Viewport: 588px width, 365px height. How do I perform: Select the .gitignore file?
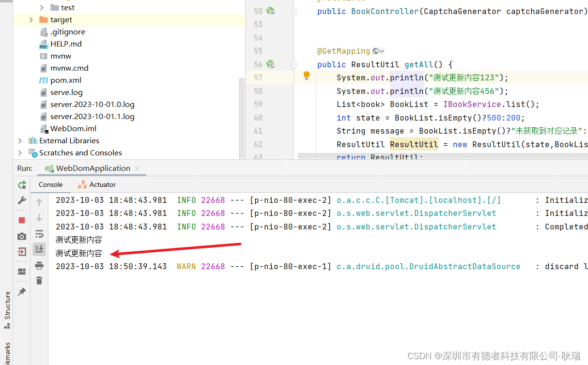coord(67,31)
